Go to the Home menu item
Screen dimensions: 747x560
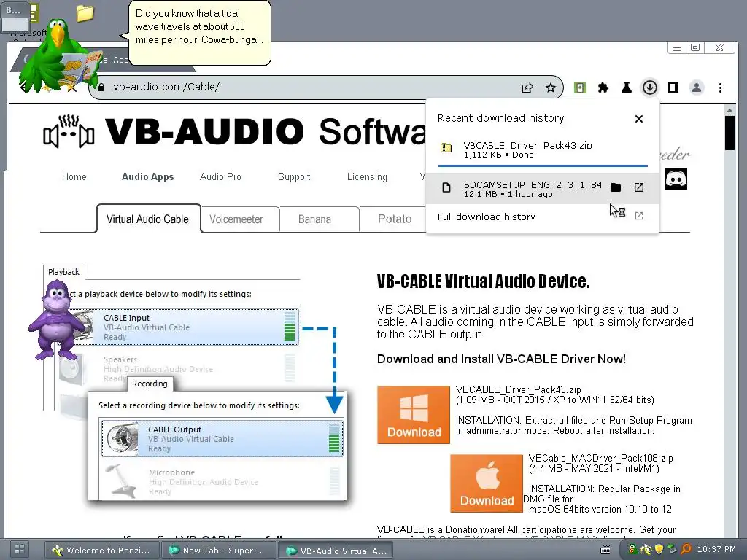[x=74, y=176]
